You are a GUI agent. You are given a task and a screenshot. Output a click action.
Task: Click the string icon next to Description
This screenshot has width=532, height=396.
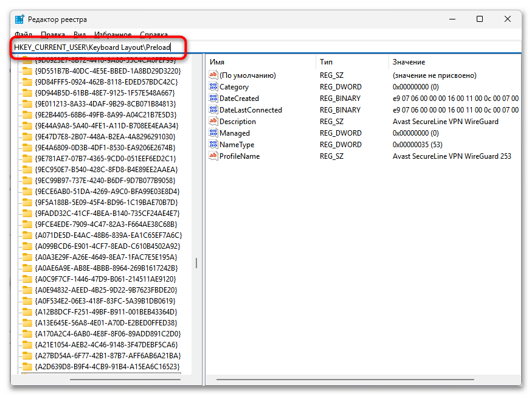213,121
